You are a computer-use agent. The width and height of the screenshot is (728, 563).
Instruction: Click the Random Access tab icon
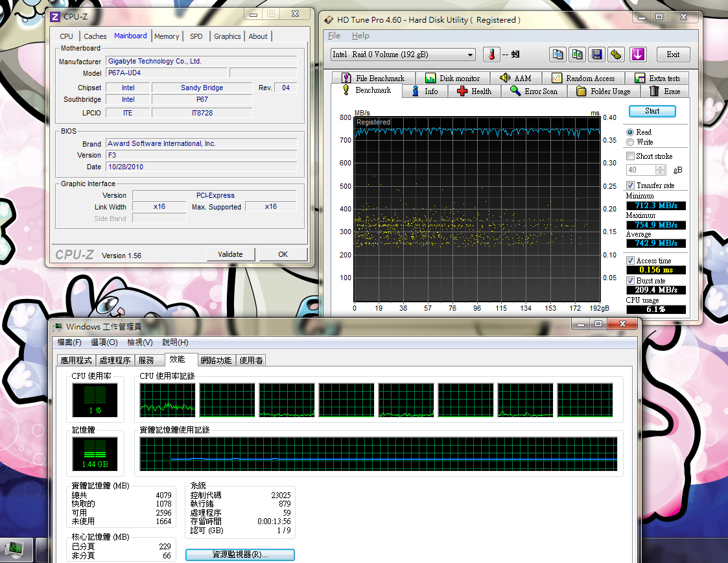coord(557,78)
